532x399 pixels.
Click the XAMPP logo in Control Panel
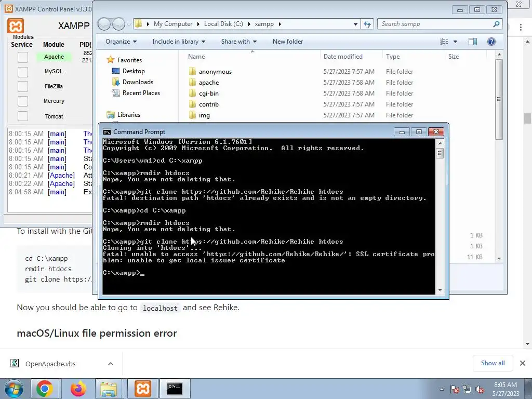pyautogui.click(x=16, y=26)
